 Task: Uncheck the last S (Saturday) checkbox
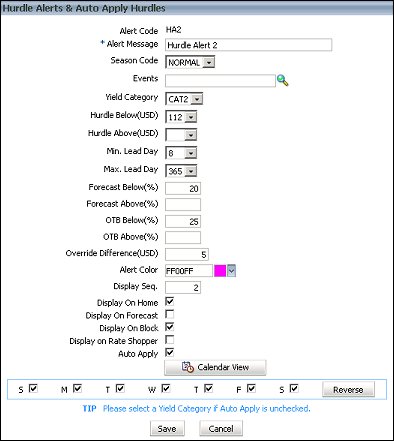click(294, 388)
